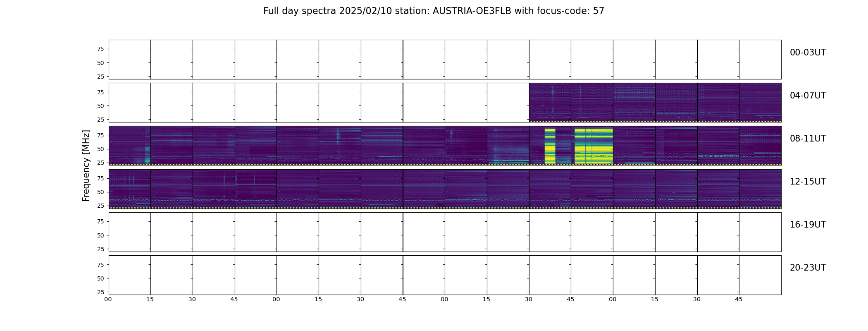
Task: Click the "Frequency [MHz]" axis label
Action: tap(86, 165)
